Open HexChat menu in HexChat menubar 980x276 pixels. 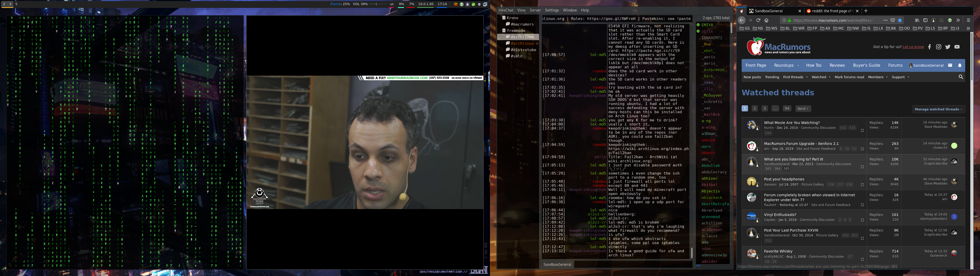[x=506, y=10]
